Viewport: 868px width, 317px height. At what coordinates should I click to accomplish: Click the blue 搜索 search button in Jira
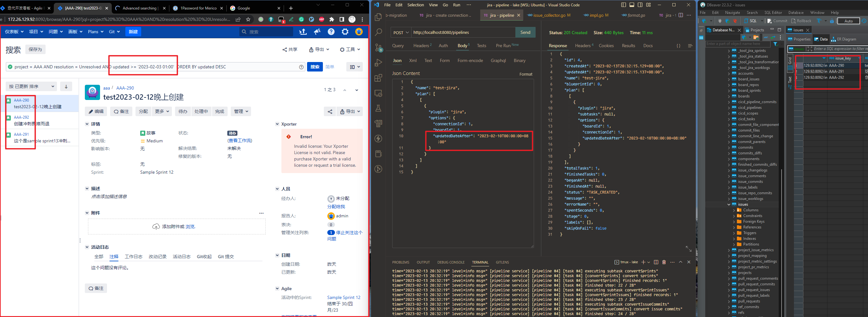pyautogui.click(x=315, y=67)
